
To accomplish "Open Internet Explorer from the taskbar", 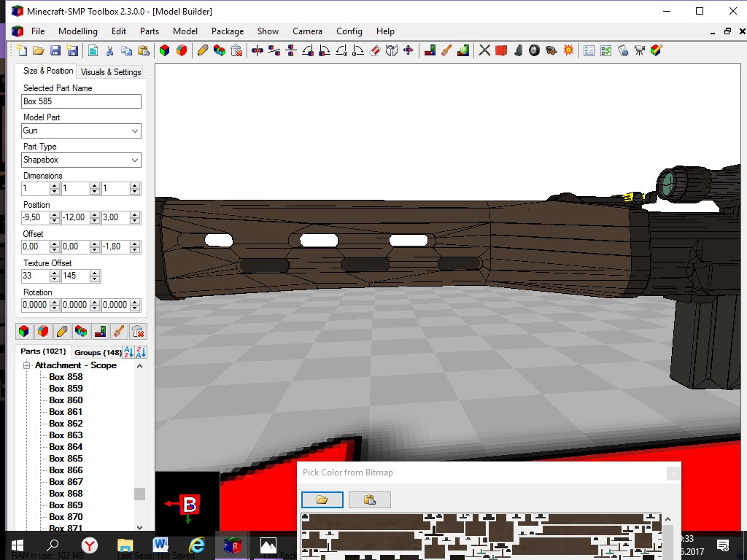I will [x=197, y=544].
